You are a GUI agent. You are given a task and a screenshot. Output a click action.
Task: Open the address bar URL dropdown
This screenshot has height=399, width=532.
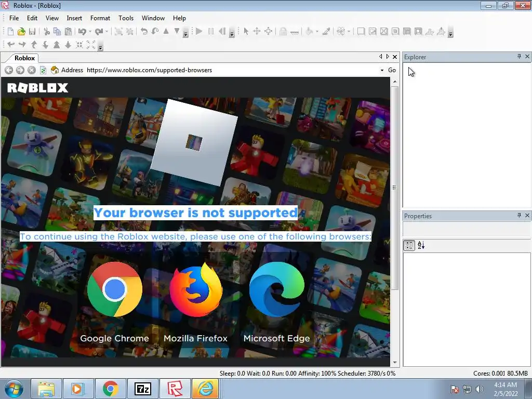click(382, 70)
